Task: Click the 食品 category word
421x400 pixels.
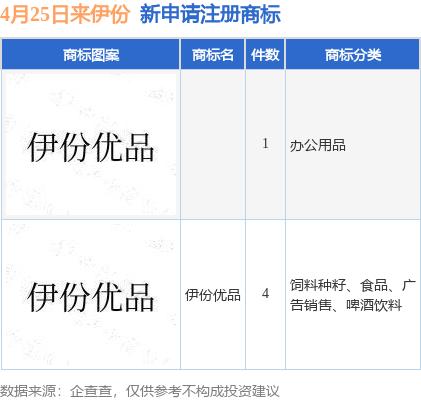Action: (374, 285)
